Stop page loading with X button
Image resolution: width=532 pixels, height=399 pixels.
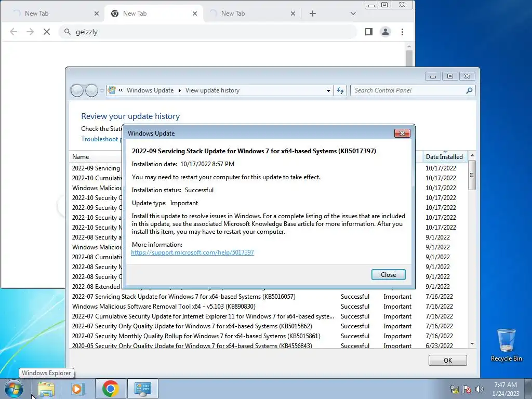47,32
